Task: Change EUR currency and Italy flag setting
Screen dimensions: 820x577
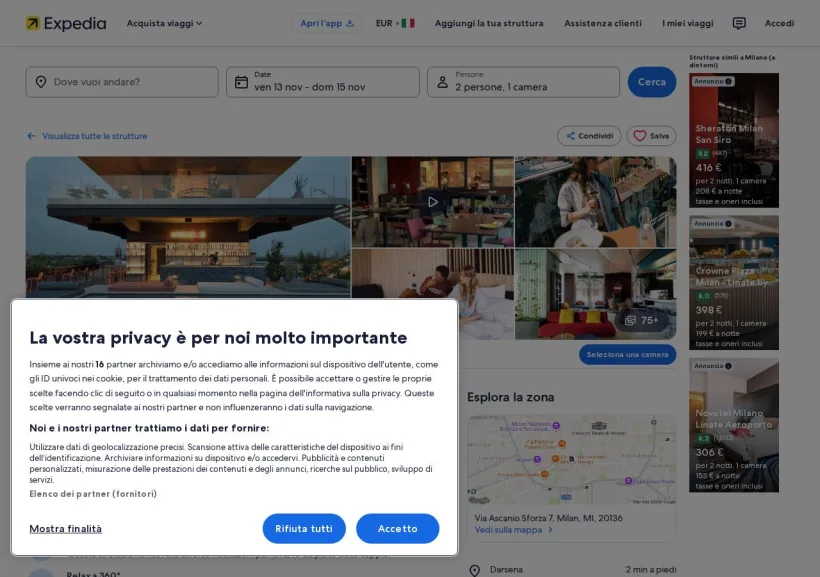Action: (395, 24)
